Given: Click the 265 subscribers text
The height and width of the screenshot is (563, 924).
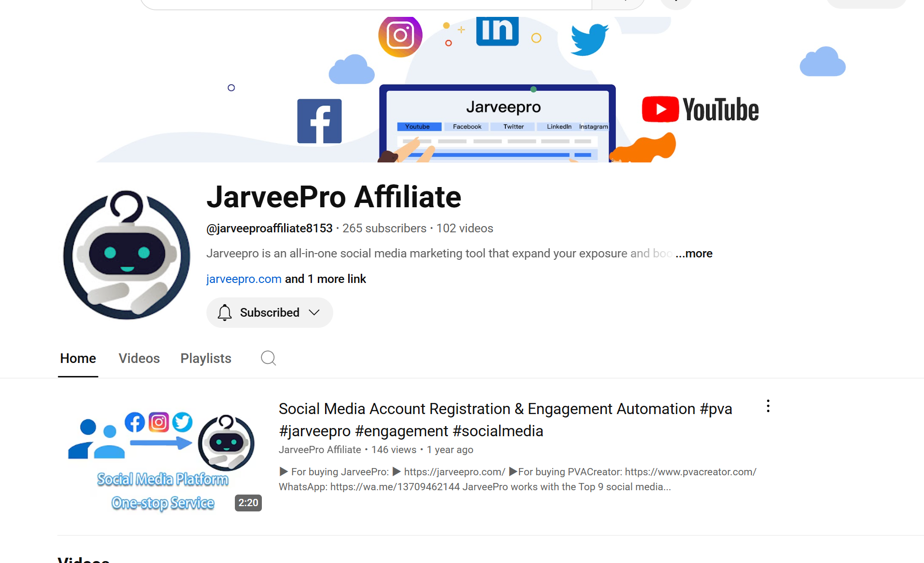Looking at the screenshot, I should coord(384,228).
